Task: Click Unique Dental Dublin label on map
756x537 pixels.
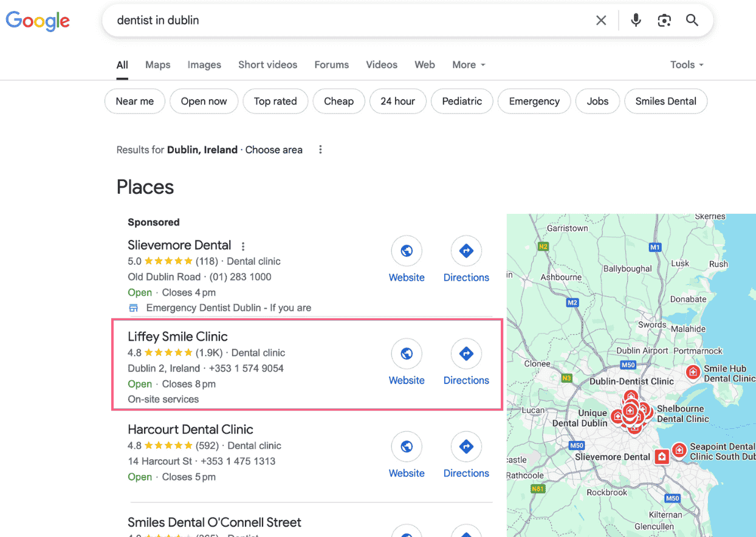Action: coord(580,418)
